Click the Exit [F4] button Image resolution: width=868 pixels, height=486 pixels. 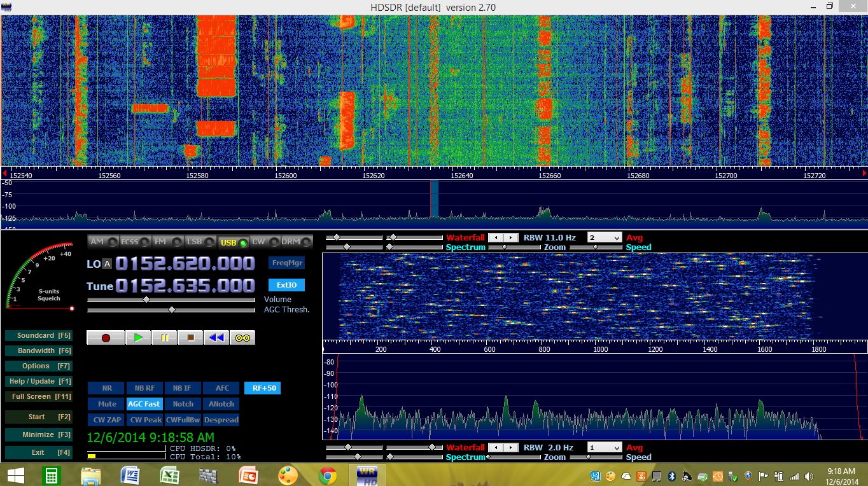click(38, 452)
